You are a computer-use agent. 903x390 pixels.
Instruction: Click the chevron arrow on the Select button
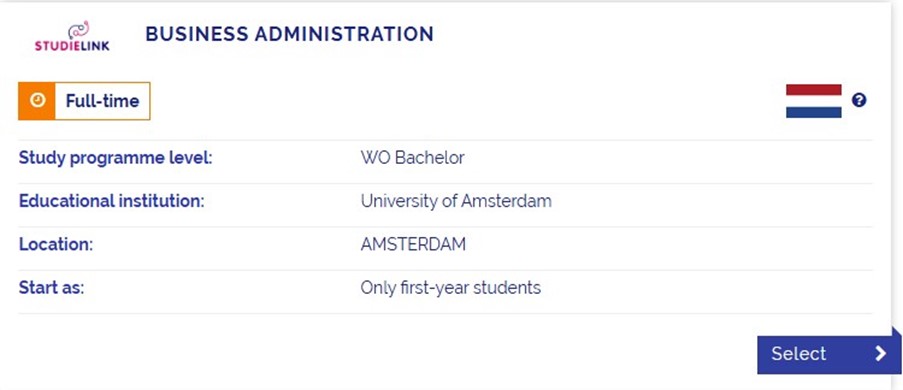880,353
